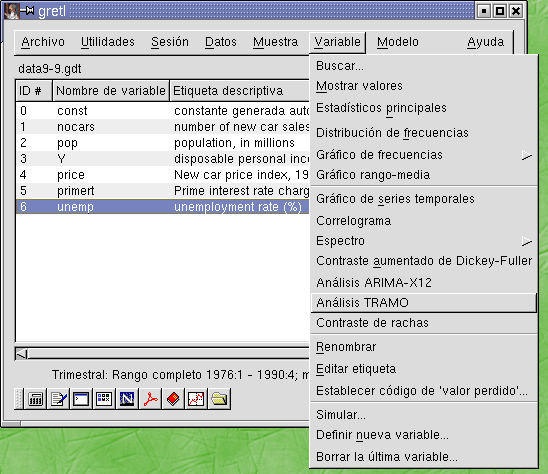
Task: Select Análisis TRAMO entry
Action: (424, 303)
